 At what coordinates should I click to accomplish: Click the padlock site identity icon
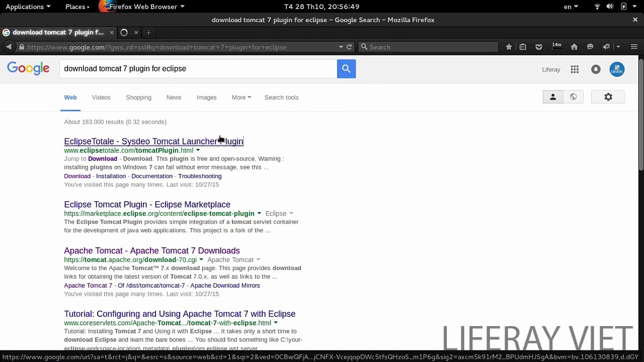(x=22, y=47)
